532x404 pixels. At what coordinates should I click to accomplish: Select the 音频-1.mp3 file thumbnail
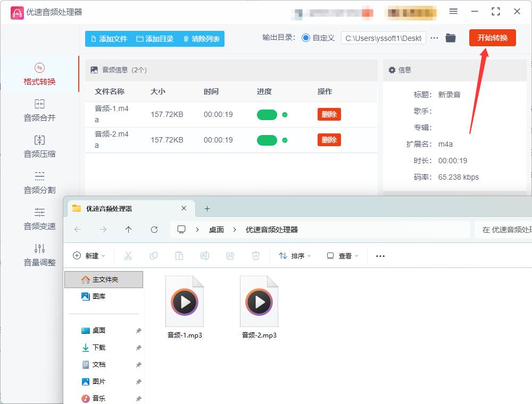[185, 301]
